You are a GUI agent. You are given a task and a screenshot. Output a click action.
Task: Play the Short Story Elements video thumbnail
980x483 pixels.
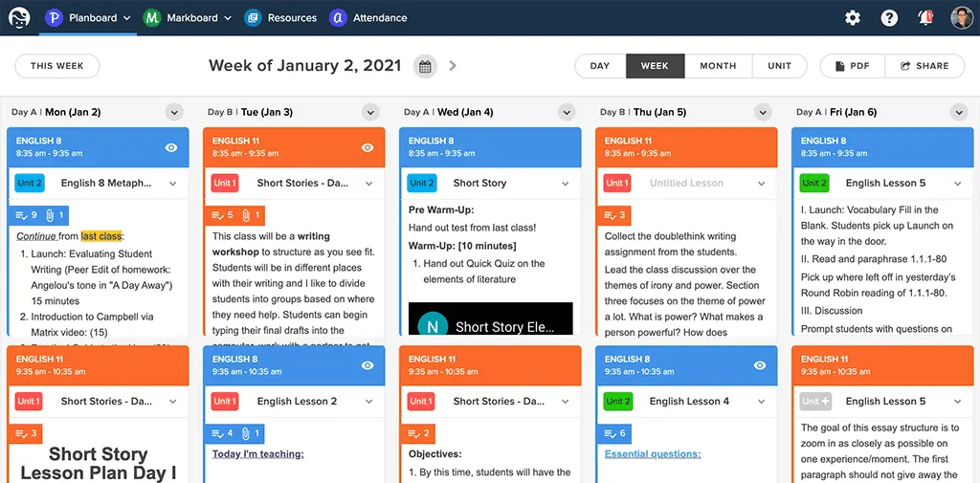(x=491, y=318)
